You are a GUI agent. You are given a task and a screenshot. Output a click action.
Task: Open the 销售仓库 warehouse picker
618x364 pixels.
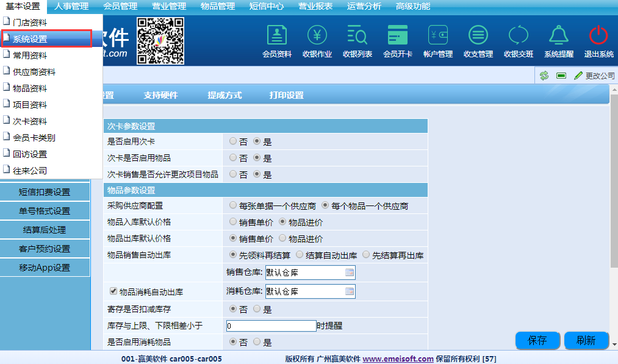click(x=350, y=273)
